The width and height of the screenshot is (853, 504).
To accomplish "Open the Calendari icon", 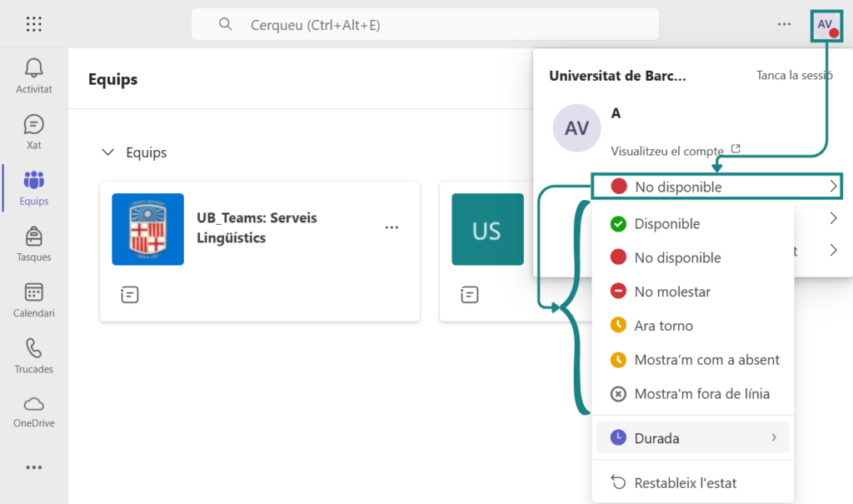I will click(34, 300).
